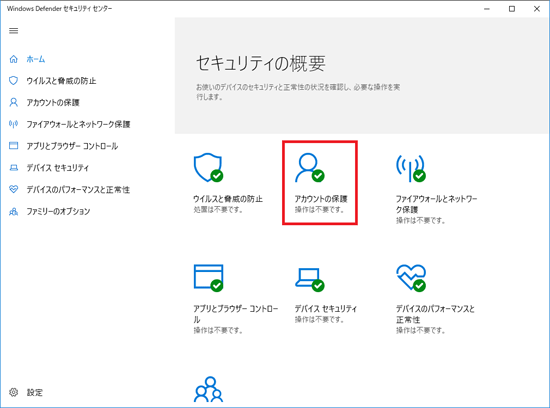Viewport: 550px width, 408px height.
Task: Click the shield icon in sidebar
Action: pyautogui.click(x=13, y=81)
